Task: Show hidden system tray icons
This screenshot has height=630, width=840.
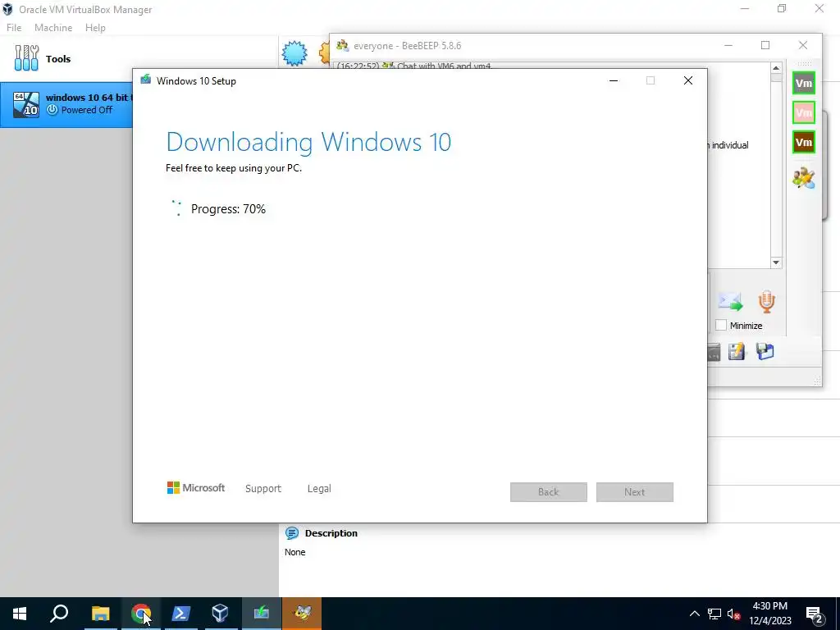Action: pyautogui.click(x=694, y=614)
